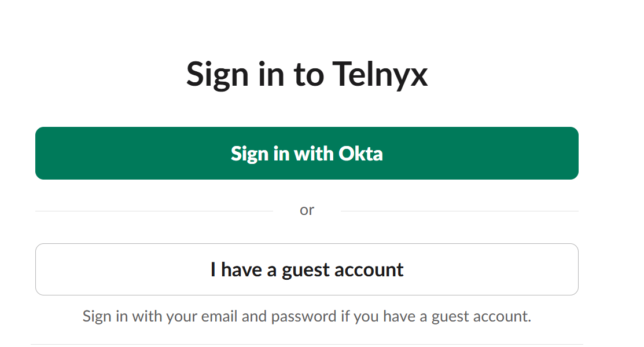Click the word Telnyx in the heading
Screen dimensions: 644x347
(x=382, y=74)
